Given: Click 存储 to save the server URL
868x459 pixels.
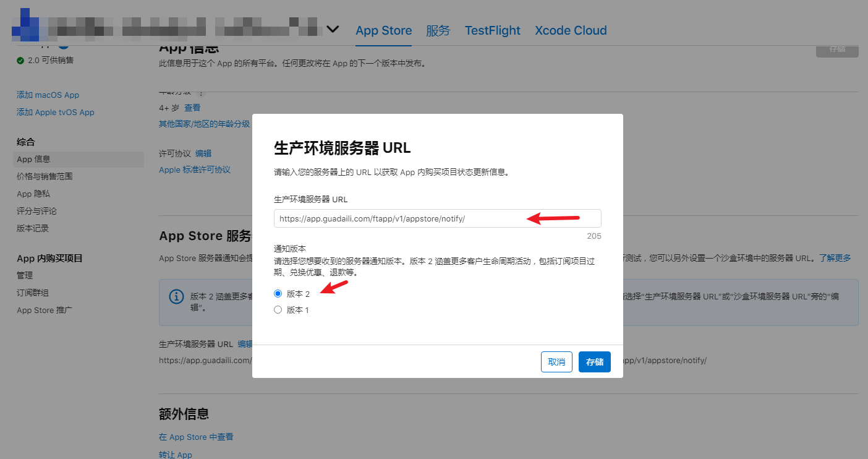Looking at the screenshot, I should 594,361.
